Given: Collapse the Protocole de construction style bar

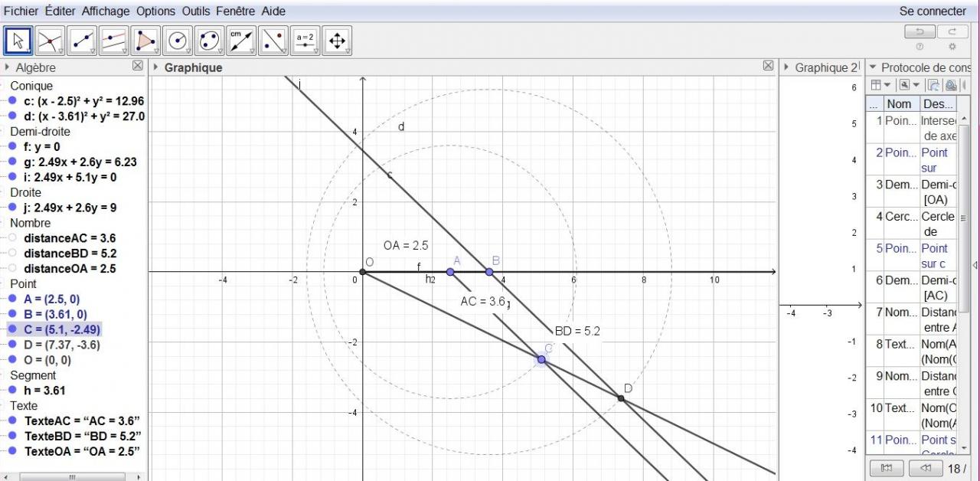Looking at the screenshot, I should 873,67.
